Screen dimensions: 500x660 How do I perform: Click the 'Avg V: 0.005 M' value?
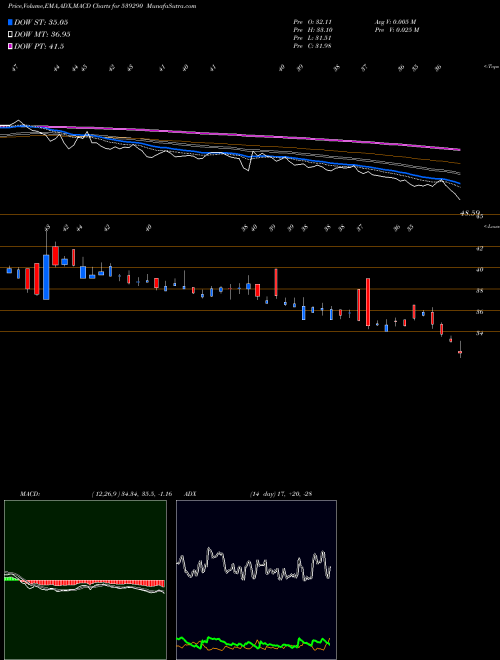click(395, 22)
